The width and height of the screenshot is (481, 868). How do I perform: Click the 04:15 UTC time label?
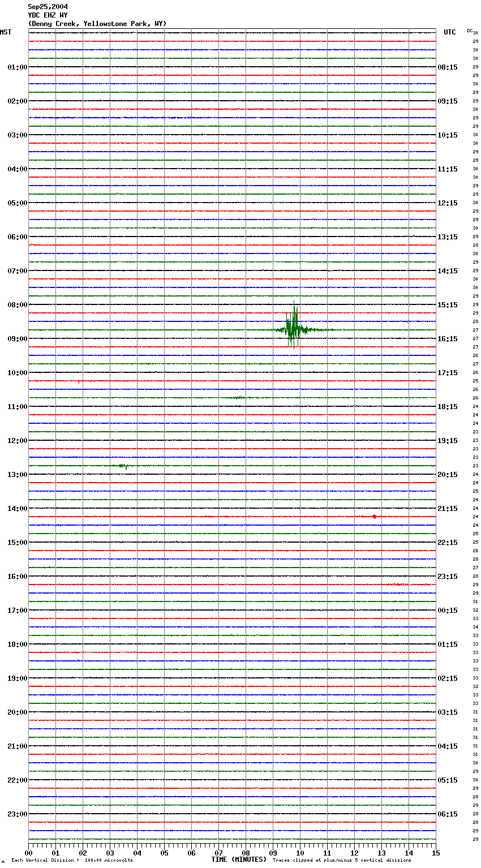[x=448, y=746]
